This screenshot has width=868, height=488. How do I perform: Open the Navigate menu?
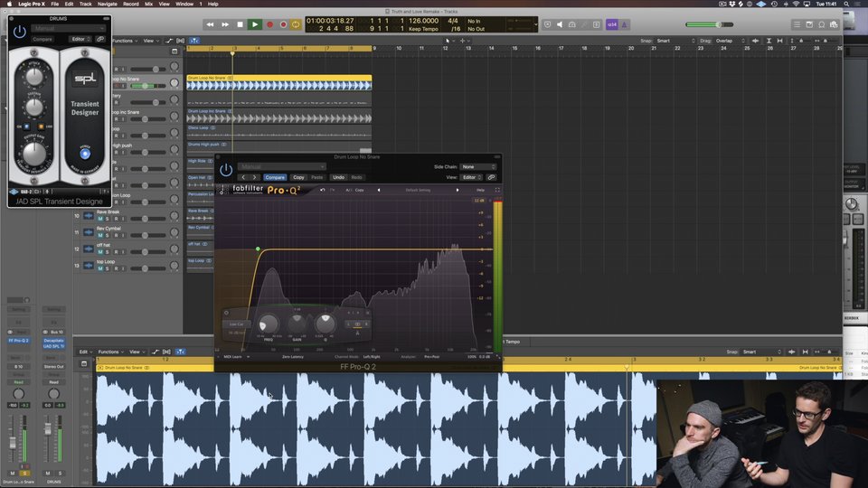tap(108, 4)
